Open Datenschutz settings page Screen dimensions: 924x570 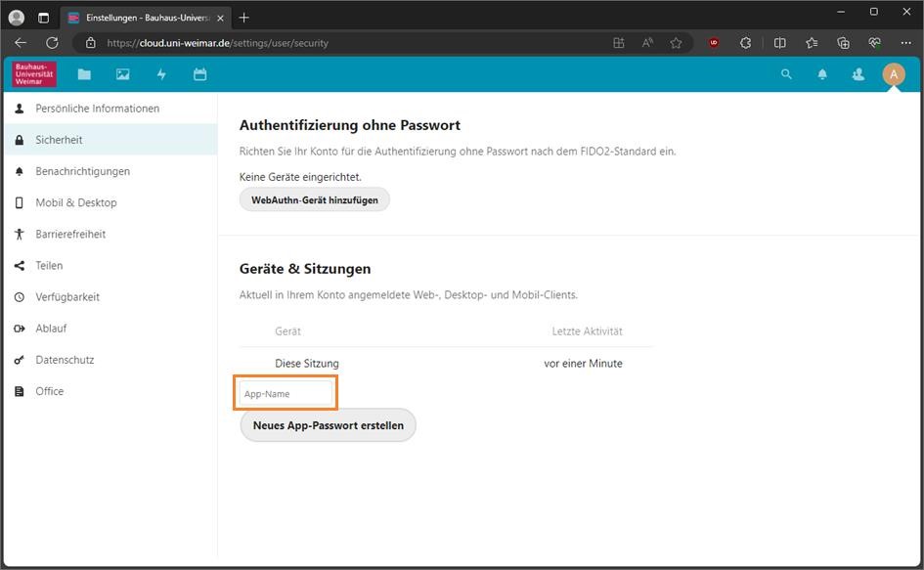click(x=65, y=360)
